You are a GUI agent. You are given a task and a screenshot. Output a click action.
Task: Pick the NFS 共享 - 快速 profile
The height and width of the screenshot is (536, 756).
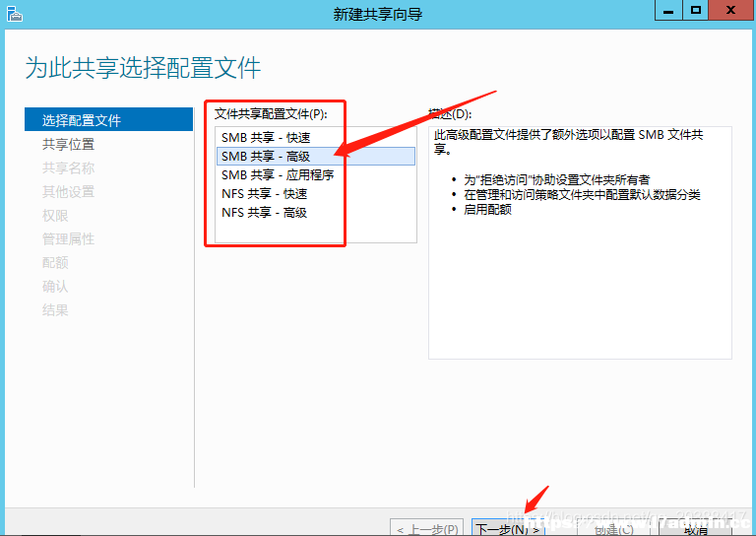(316, 194)
